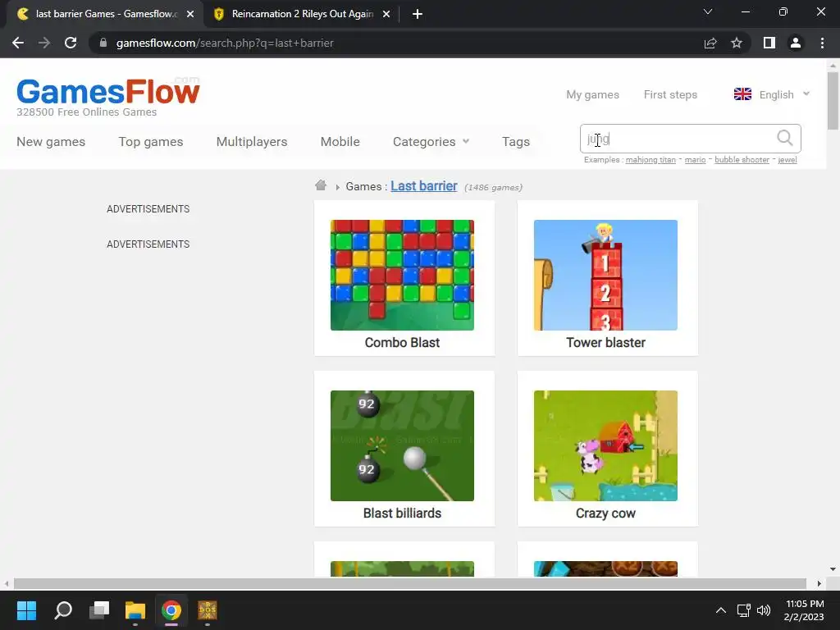The image size is (840, 630).
Task: Open First steps link
Action: click(670, 94)
